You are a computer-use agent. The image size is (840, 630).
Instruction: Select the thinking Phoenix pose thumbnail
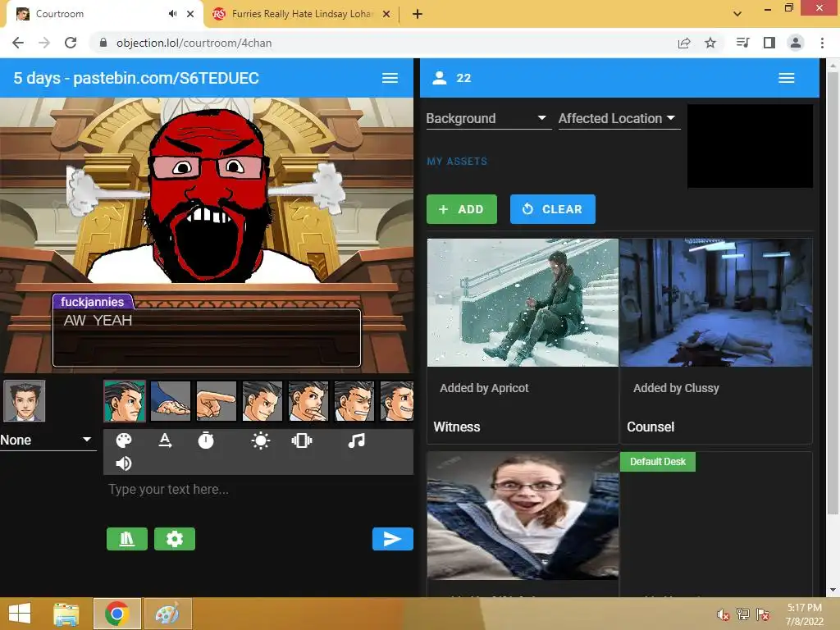[308, 401]
